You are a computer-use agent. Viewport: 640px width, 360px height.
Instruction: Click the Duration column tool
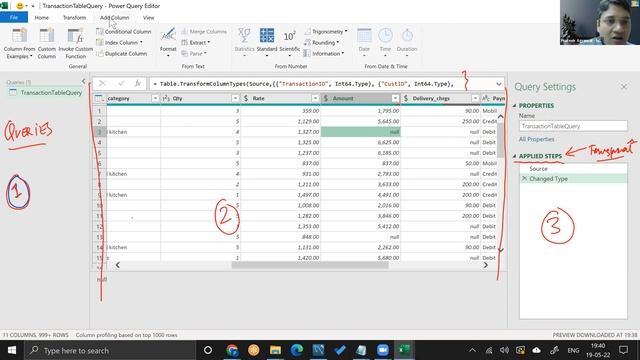point(407,42)
